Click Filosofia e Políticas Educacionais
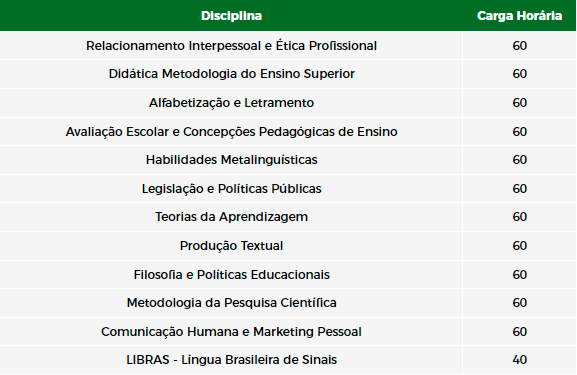577x375 pixels. (x=231, y=275)
